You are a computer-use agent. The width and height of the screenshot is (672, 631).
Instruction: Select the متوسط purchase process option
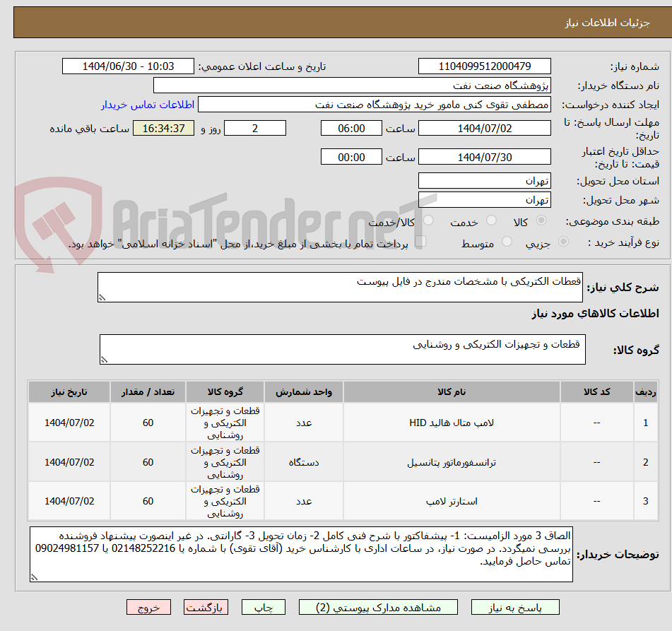(x=506, y=241)
